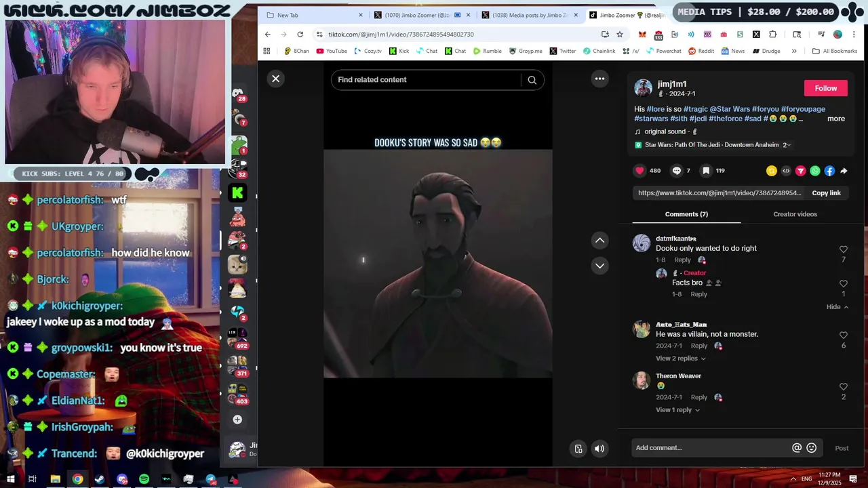The image size is (868, 488).
Task: Open Windows Start menu
Action: pos(11,479)
